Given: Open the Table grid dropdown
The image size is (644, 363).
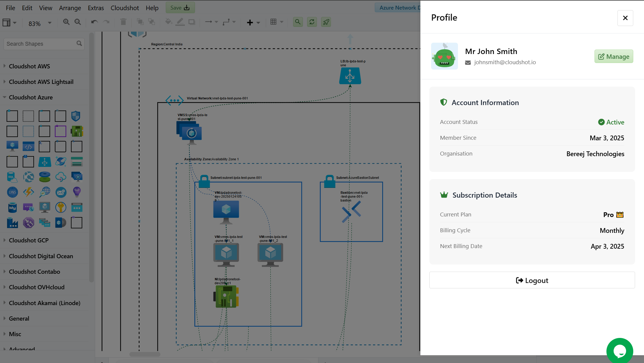Looking at the screenshot, I should pyautogui.click(x=277, y=22).
